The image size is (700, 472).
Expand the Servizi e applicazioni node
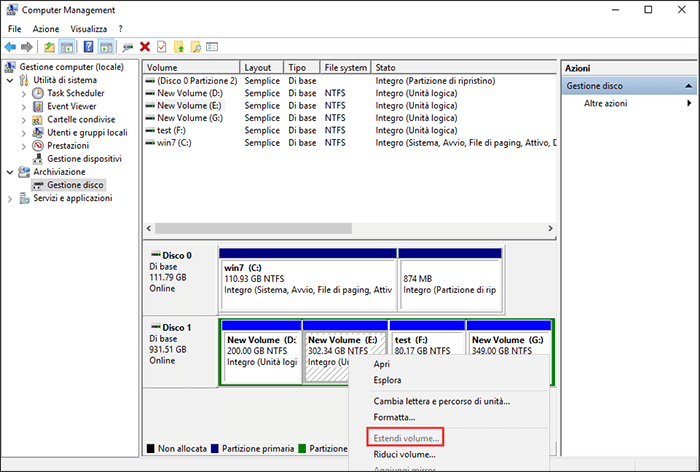point(10,199)
